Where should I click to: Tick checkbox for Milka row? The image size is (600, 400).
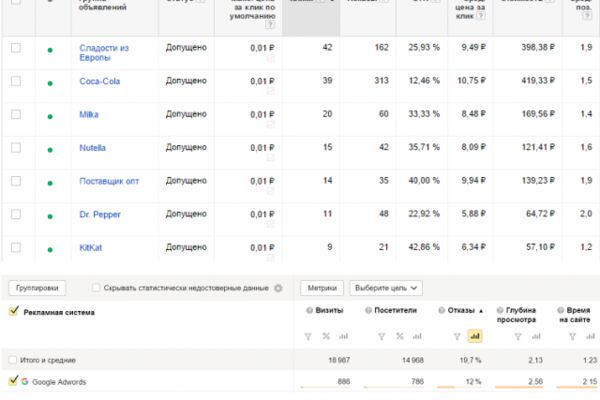[16, 114]
